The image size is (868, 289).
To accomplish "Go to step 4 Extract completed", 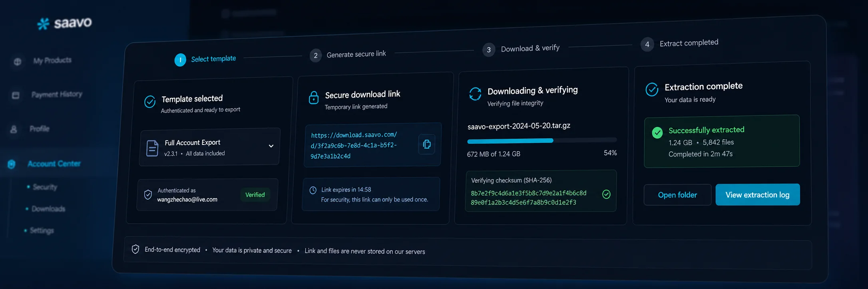I will [679, 43].
